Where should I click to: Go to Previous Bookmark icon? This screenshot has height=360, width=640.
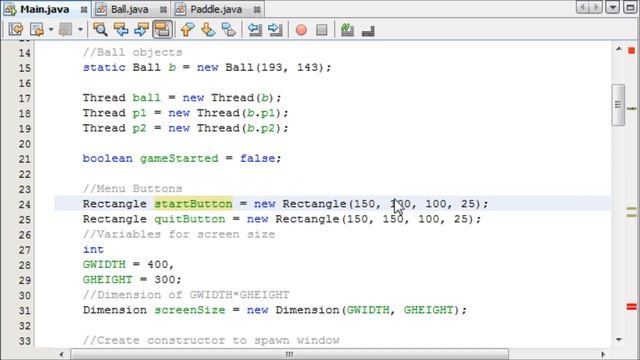coord(187,29)
